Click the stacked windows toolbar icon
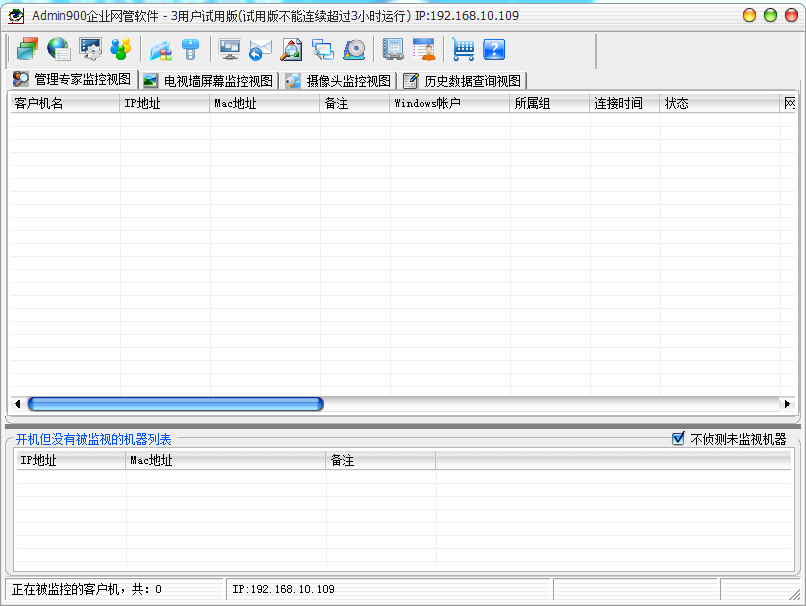The width and height of the screenshot is (806, 606). [27, 49]
